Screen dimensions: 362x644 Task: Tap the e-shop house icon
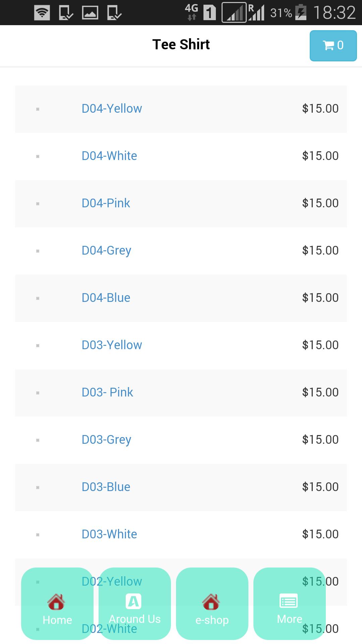pos(211,601)
